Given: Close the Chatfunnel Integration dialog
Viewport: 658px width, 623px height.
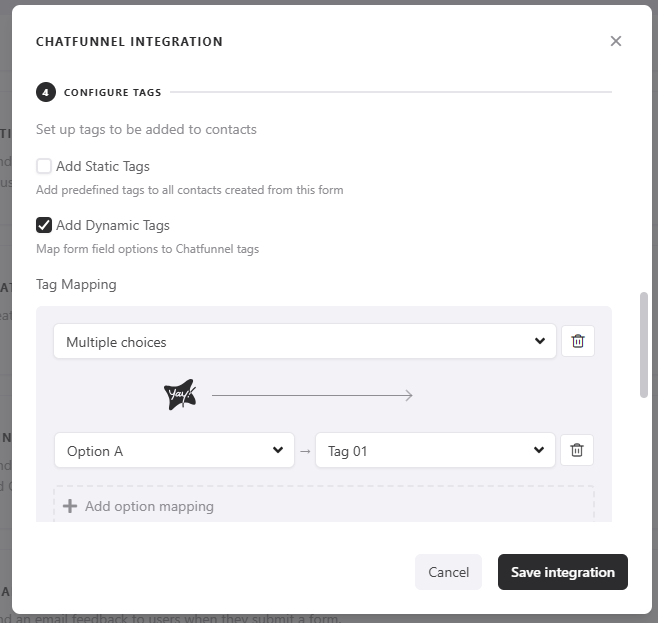Looking at the screenshot, I should tap(616, 41).
